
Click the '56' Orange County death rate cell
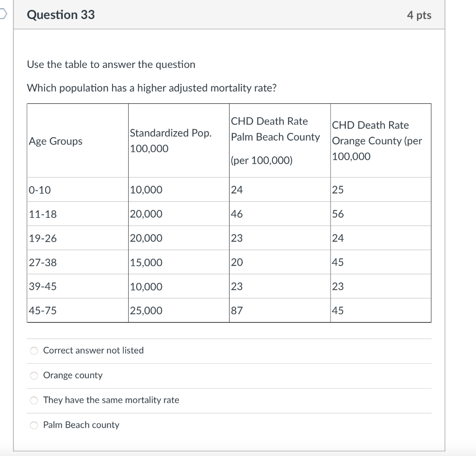pyautogui.click(x=337, y=214)
